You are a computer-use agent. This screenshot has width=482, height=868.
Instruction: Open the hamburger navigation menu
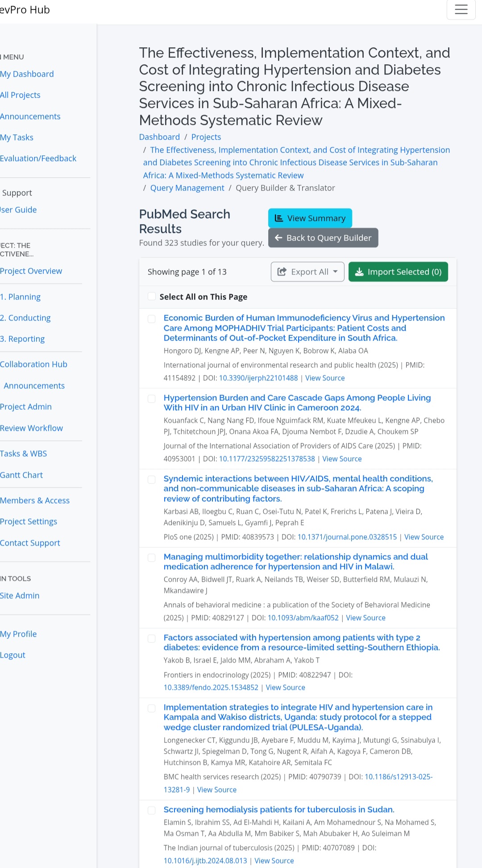(x=461, y=9)
